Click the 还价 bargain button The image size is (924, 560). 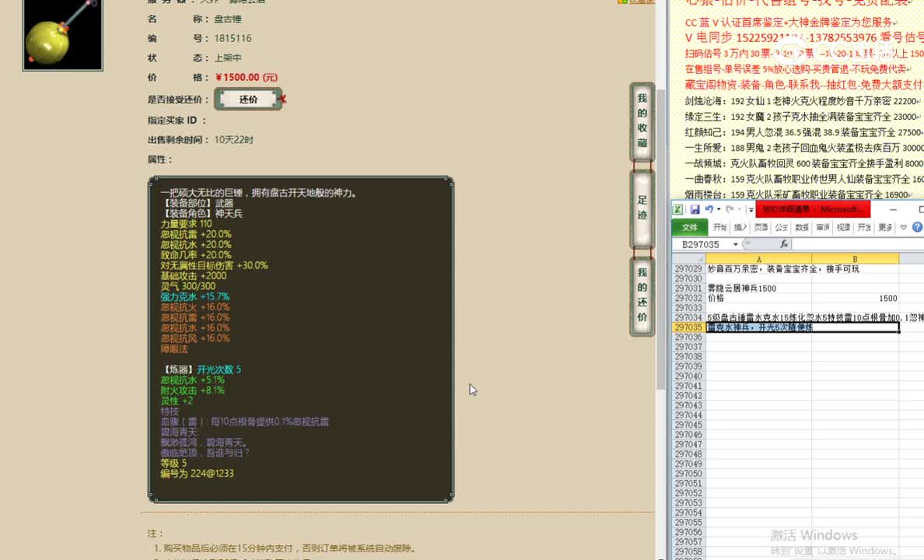[248, 99]
